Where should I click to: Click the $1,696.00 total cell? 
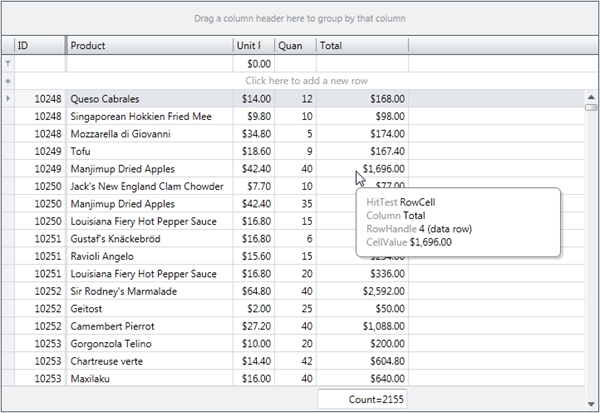point(362,169)
